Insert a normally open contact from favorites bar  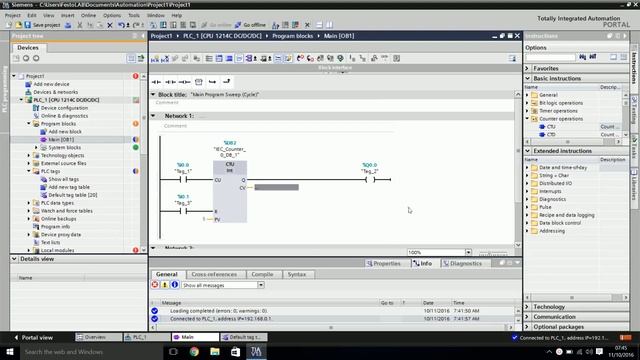coord(156,82)
